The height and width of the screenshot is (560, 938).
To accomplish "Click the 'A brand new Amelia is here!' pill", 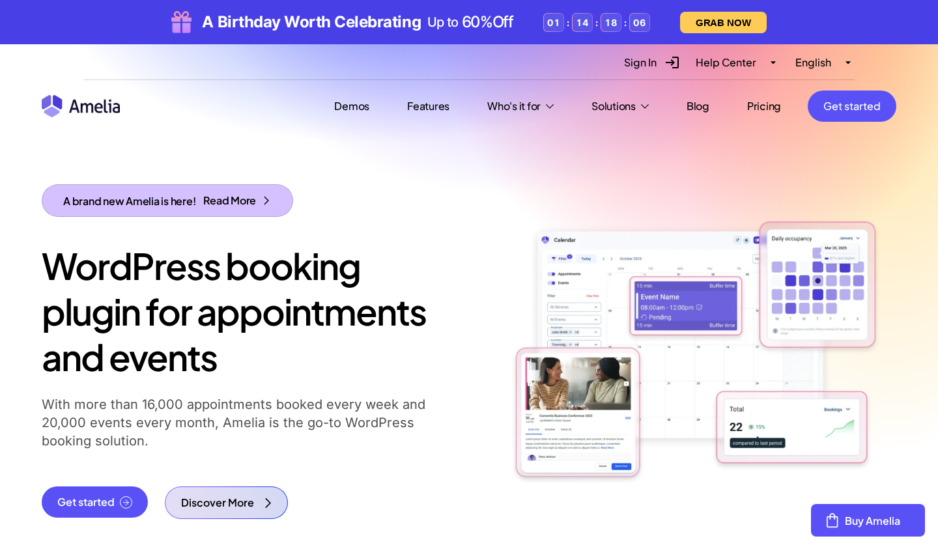I will tap(167, 201).
